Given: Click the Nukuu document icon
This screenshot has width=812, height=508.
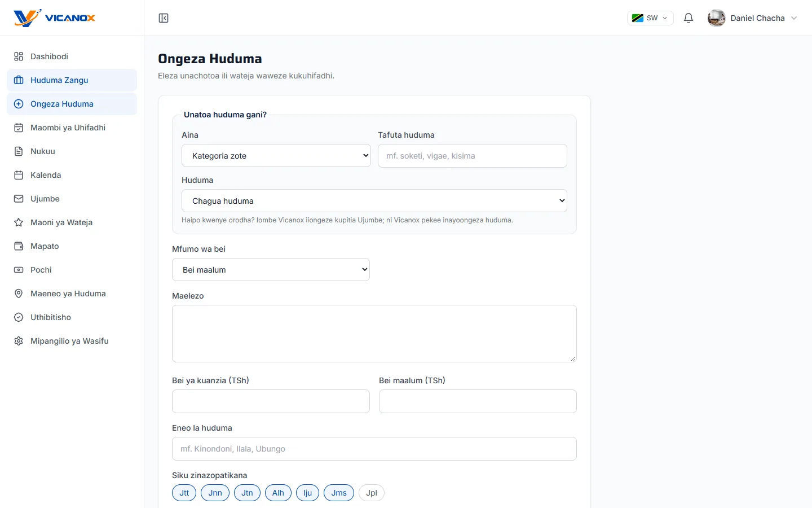Looking at the screenshot, I should 19,151.
